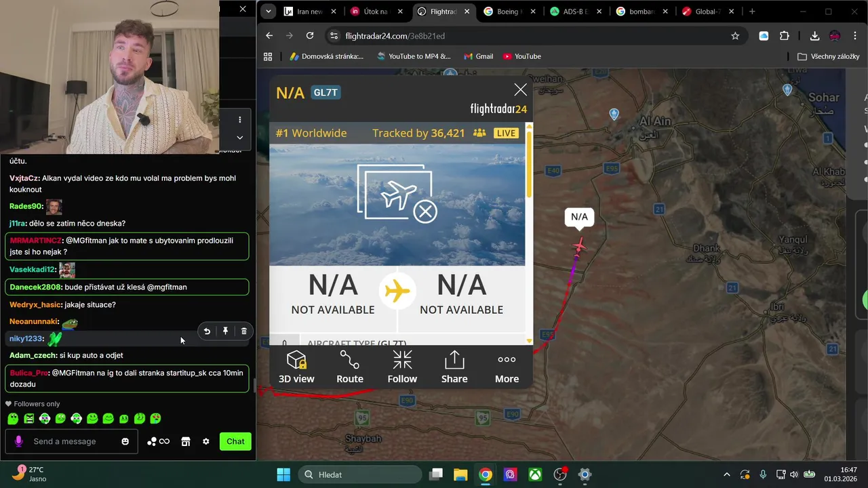Screen dimensions: 868x488
Task: Show the flight Route
Action: click(350, 367)
